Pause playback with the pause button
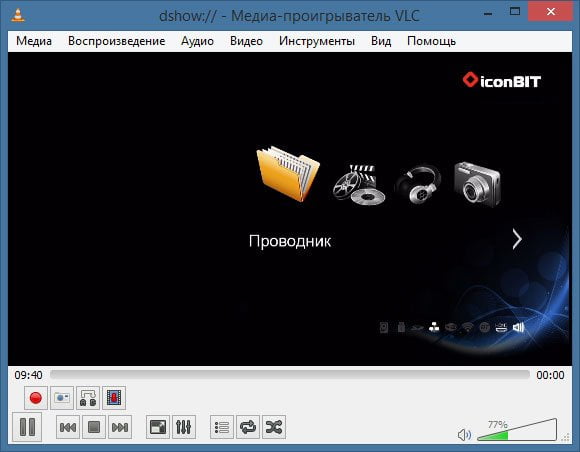The image size is (580, 452). point(27,427)
